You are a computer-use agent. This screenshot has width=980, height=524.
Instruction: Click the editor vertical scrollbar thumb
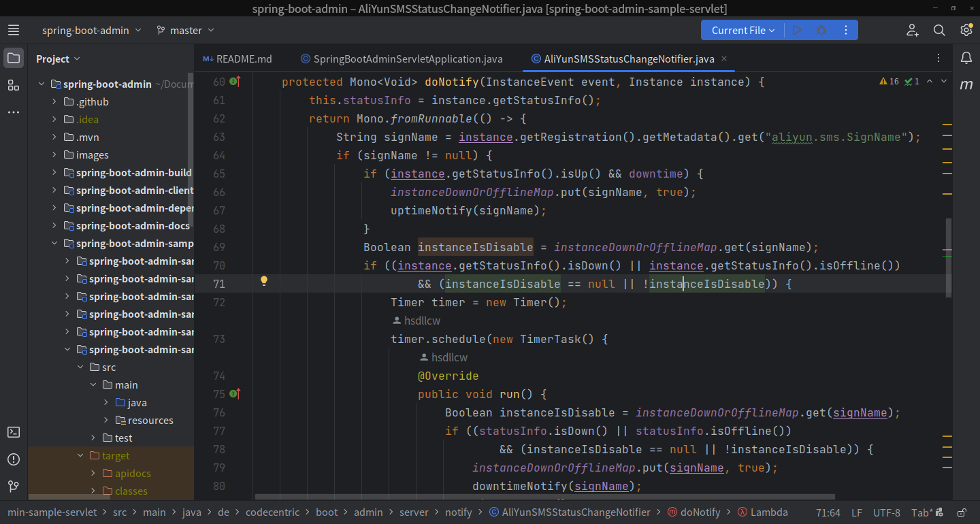point(949,257)
